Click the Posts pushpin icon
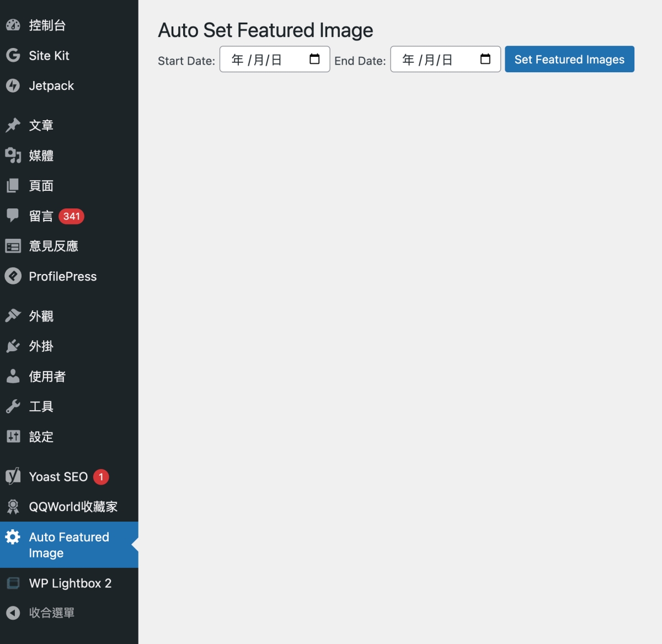Viewport: 662px width, 644px height. coord(13,126)
